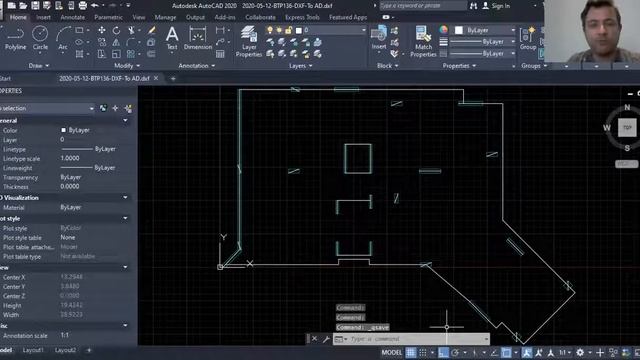Add a new drawing tab with plus button
Viewport: 640px width, 360px height.
click(173, 78)
